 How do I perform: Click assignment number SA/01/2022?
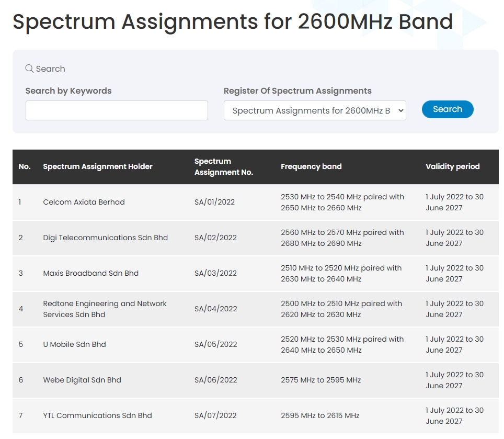pyautogui.click(x=215, y=202)
